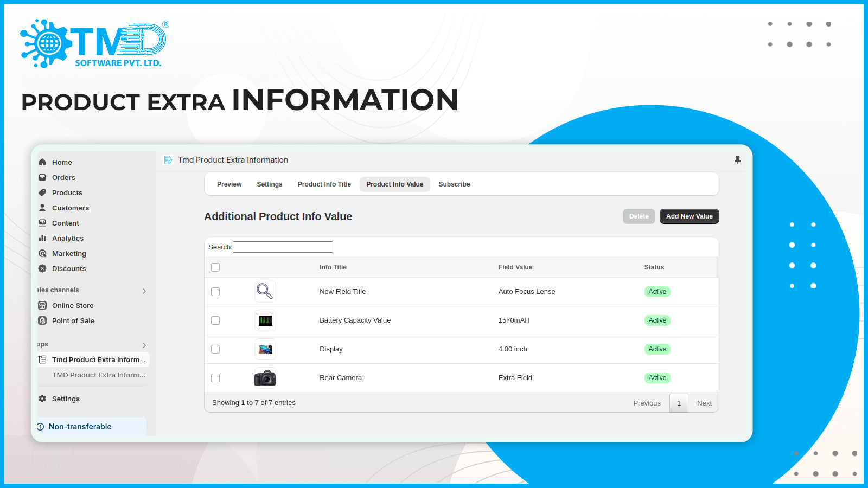Screen dimensions: 868x488
Task: Click the Point of Sale icon
Action: point(42,320)
